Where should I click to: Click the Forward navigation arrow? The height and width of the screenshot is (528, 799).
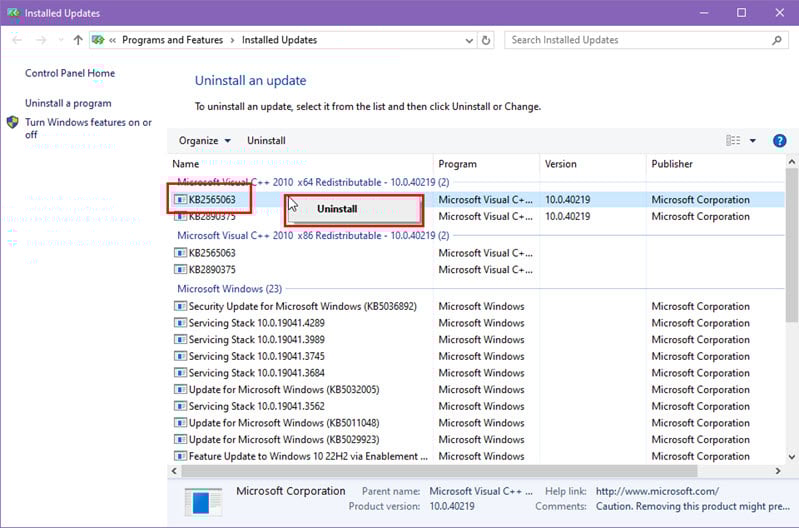point(41,40)
